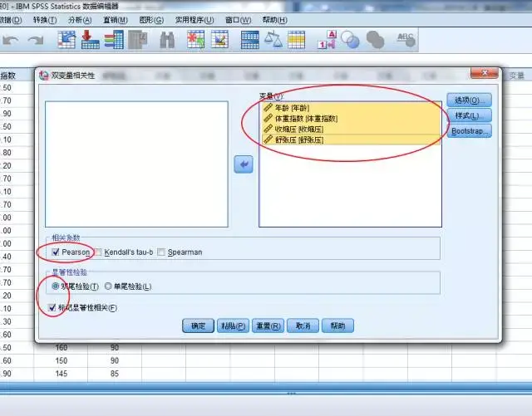This screenshot has width=532, height=416.
Task: Check the Spearman checkbox
Action: click(x=161, y=252)
